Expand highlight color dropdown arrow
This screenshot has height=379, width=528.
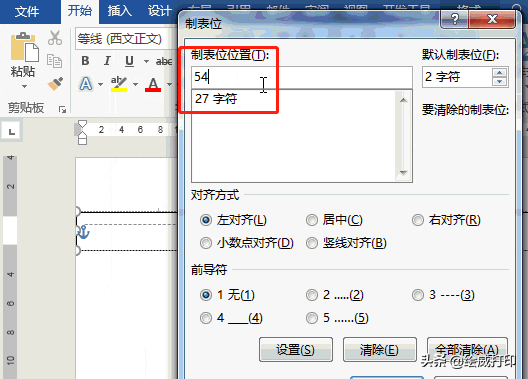(135, 84)
